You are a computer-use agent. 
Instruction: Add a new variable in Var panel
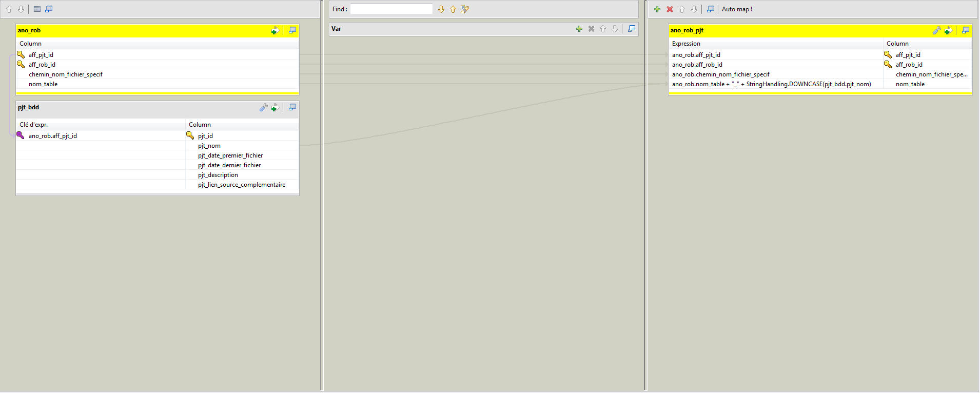pos(579,29)
